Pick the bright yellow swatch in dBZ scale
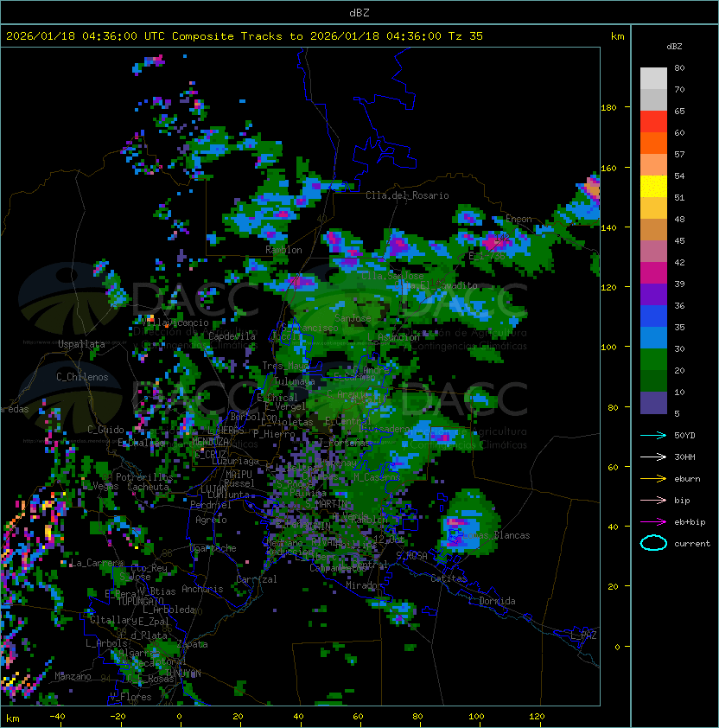Viewport: 719px width, 728px height. point(653,187)
